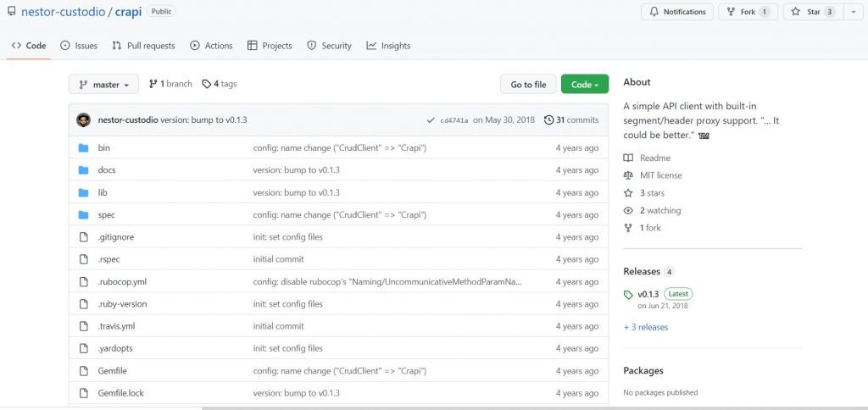The height and width of the screenshot is (410, 868).
Task: Open the docs folder
Action: pyautogui.click(x=107, y=170)
